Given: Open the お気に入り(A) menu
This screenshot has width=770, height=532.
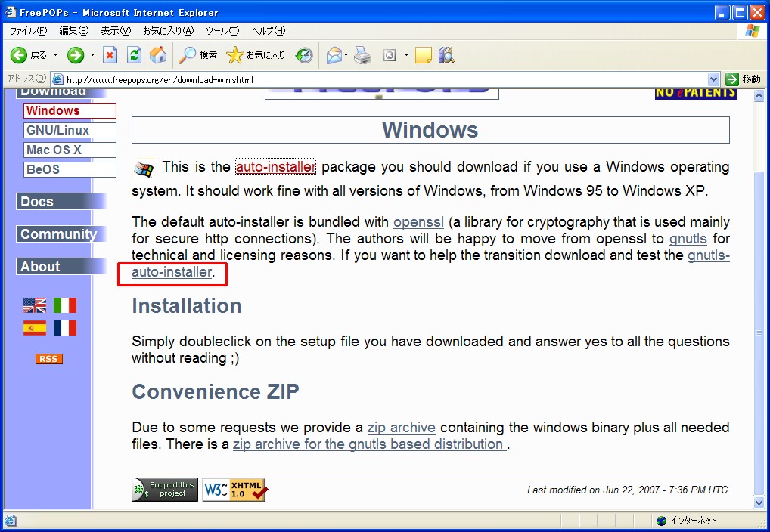Looking at the screenshot, I should click(x=169, y=31).
